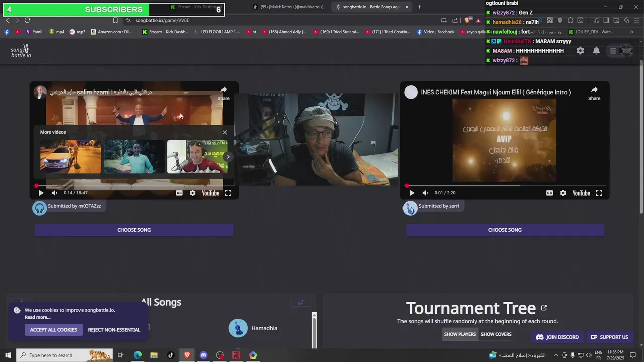Screen dimensions: 644x362
Task: Choose the song submitted by m03TAZzz
Action: 134,230
